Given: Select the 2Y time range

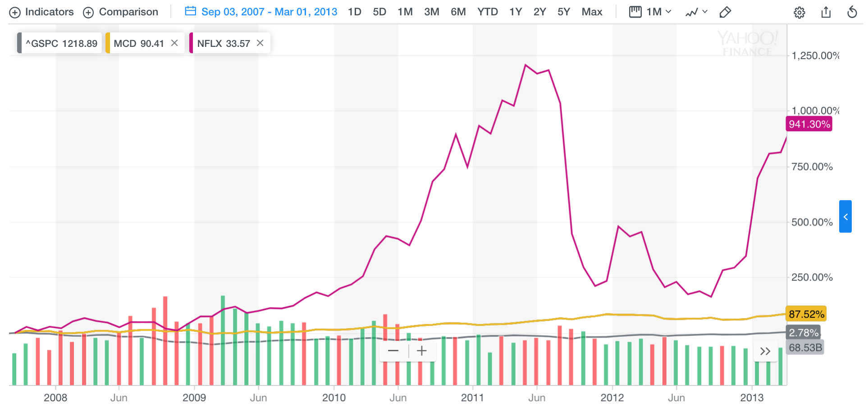Looking at the screenshot, I should pyautogui.click(x=540, y=12).
